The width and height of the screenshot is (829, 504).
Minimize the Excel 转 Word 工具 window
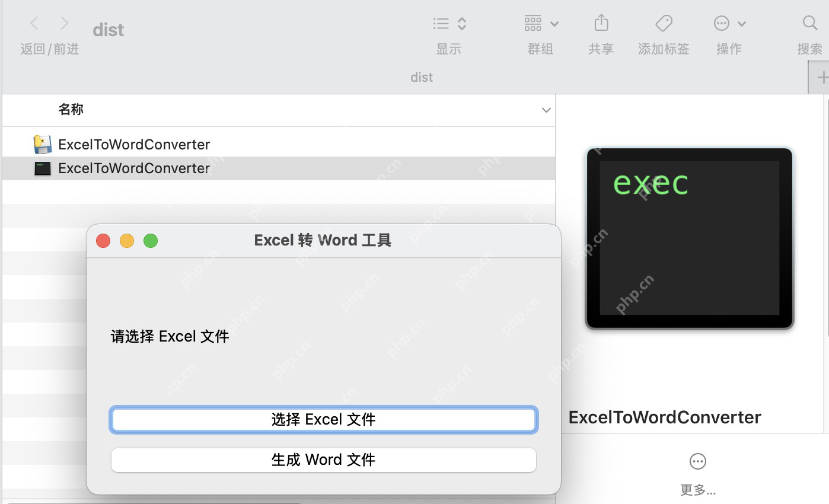pyautogui.click(x=127, y=241)
